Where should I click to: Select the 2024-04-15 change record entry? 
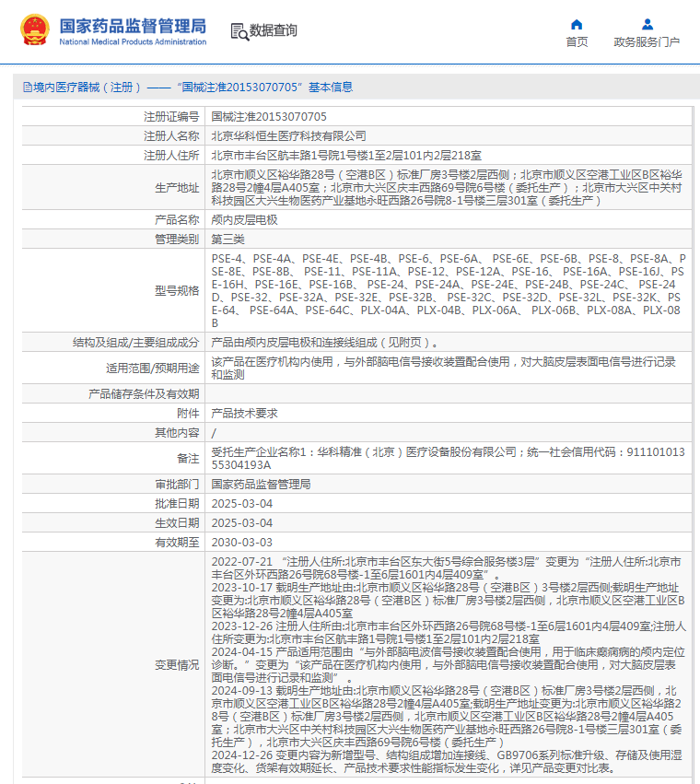448,665
